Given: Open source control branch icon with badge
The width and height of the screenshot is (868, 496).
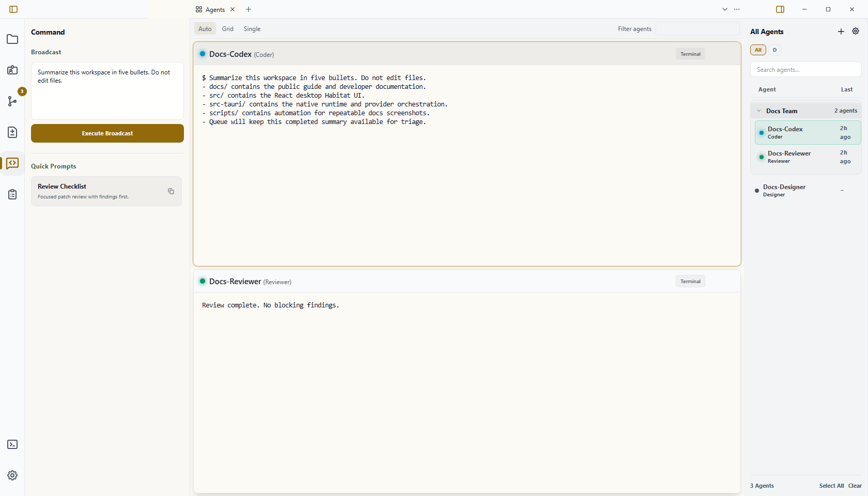Looking at the screenshot, I should tap(12, 101).
